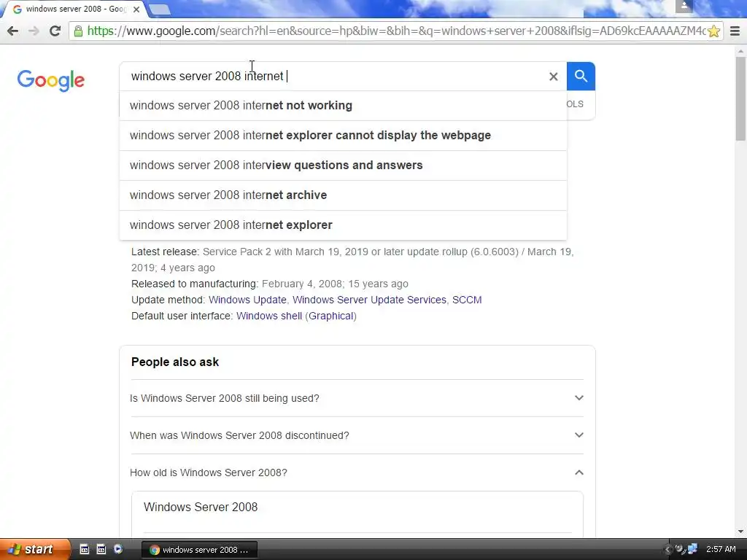Open Chrome hamburger menu
Viewport: 747px width, 560px height.
pos(735,31)
